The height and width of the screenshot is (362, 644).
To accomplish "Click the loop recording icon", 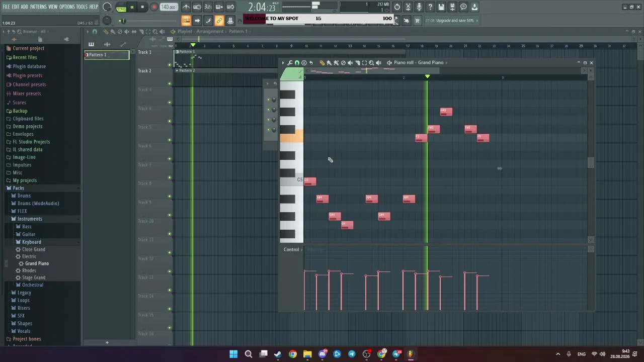I will [x=230, y=7].
